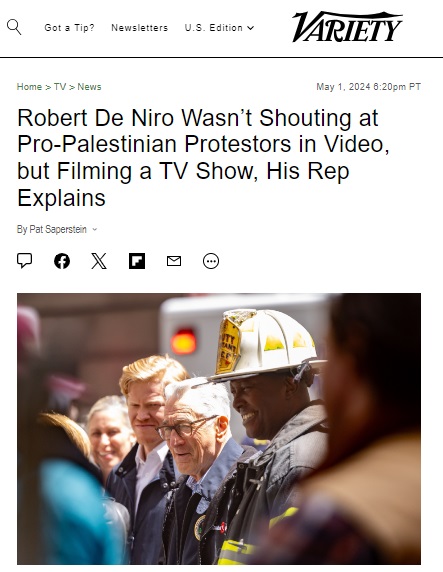Share article on Facebook
The image size is (443, 572).
[62, 261]
